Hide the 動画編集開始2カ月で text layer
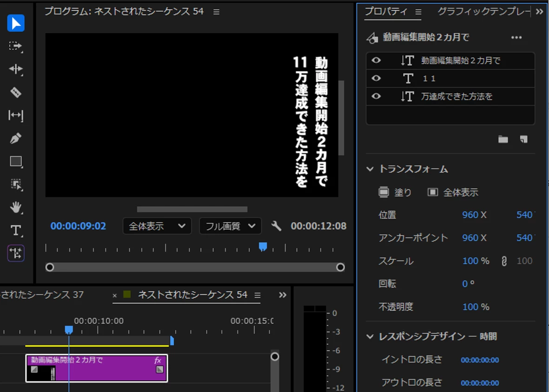Viewport: 549px width, 392px height. point(376,60)
